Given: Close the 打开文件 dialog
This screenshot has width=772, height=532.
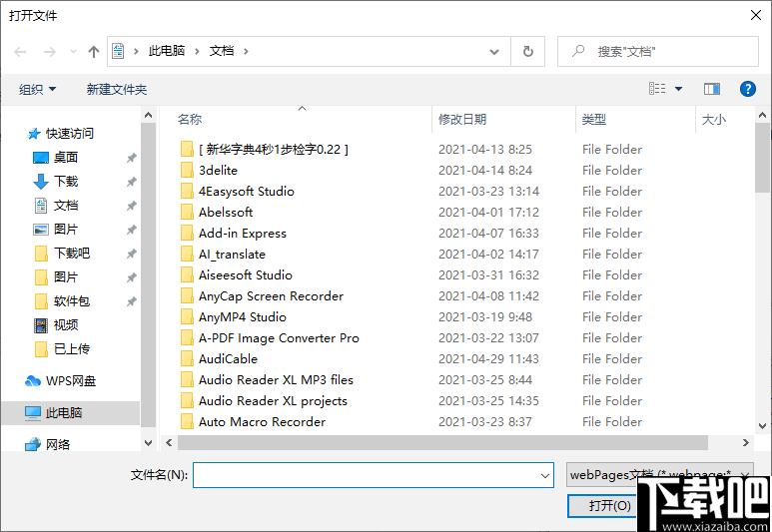Looking at the screenshot, I should (756, 15).
